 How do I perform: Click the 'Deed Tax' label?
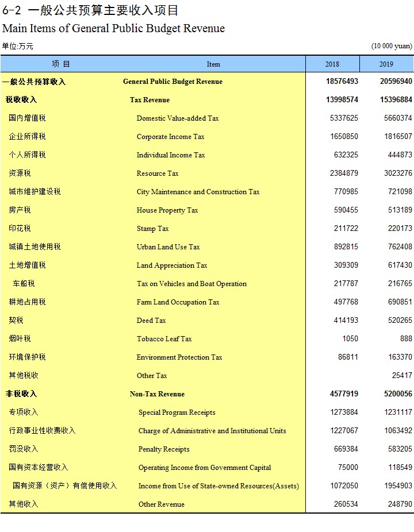151,320
